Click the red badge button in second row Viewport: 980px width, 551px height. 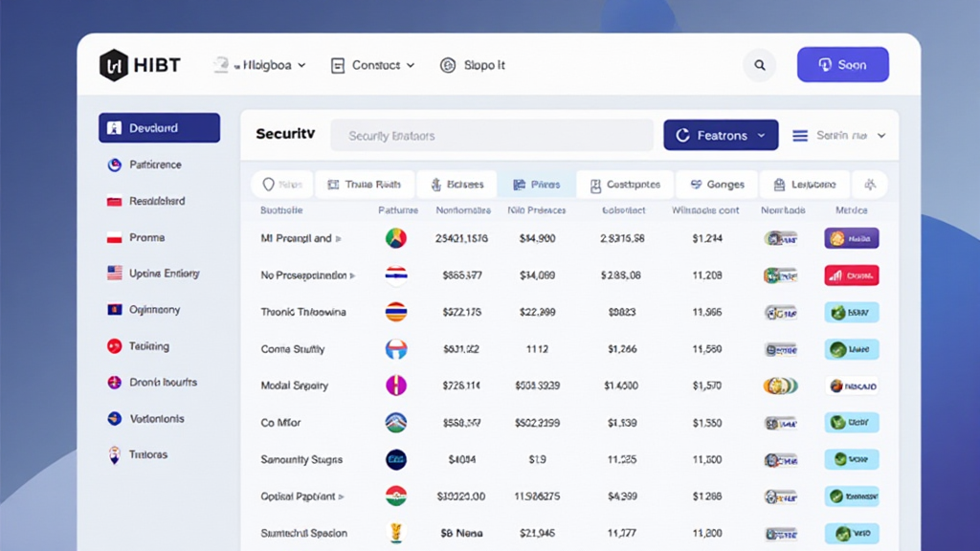click(851, 275)
